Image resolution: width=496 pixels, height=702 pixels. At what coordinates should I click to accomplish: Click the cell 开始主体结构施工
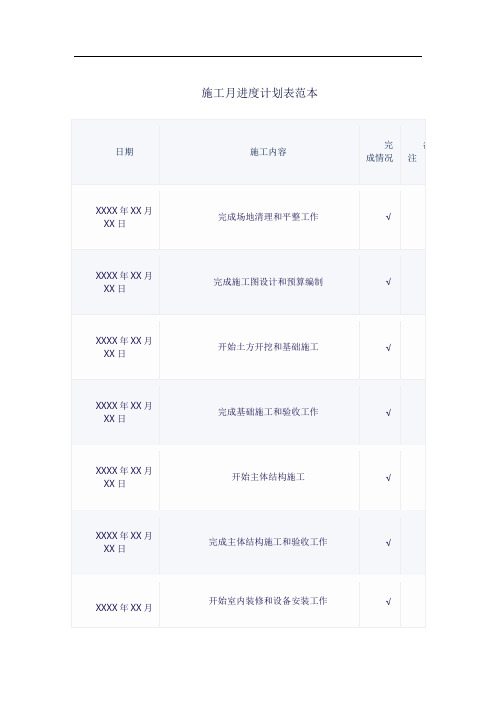(268, 477)
